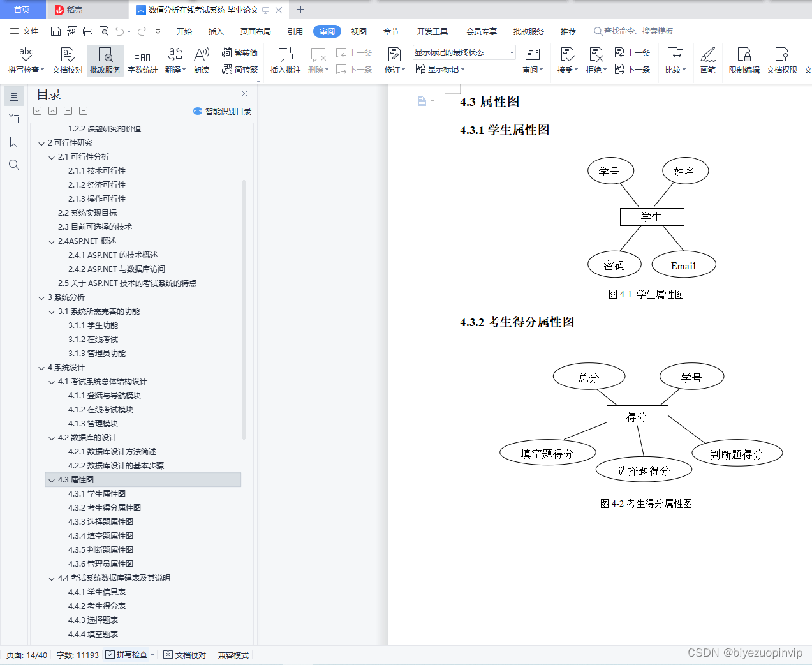Image resolution: width=812 pixels, height=665 pixels.
Task: Open the word count tool
Action: 142,60
